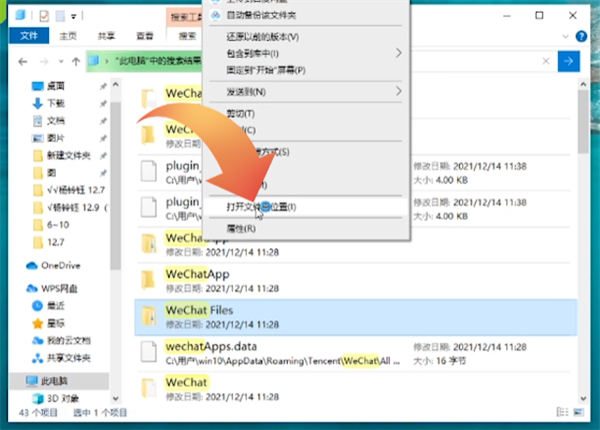This screenshot has height=430, width=600.
Task: Open 桌面 in Quick Access
Action: click(x=55, y=86)
